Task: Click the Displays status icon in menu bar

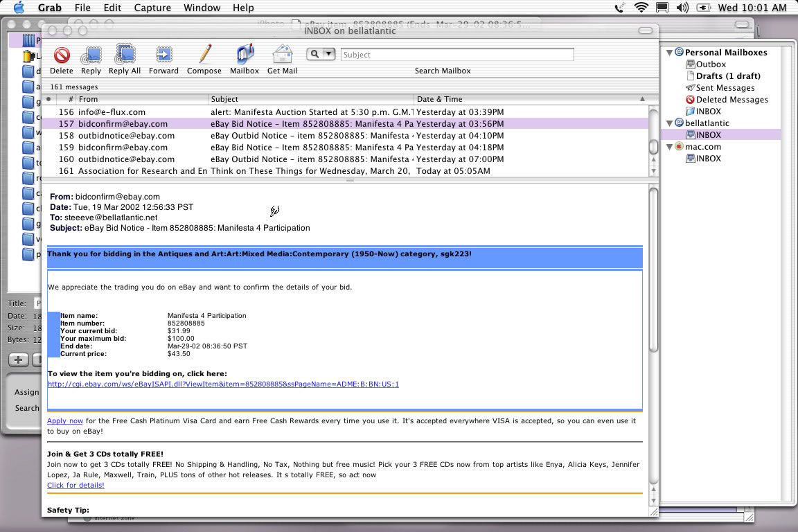Action: (662, 8)
